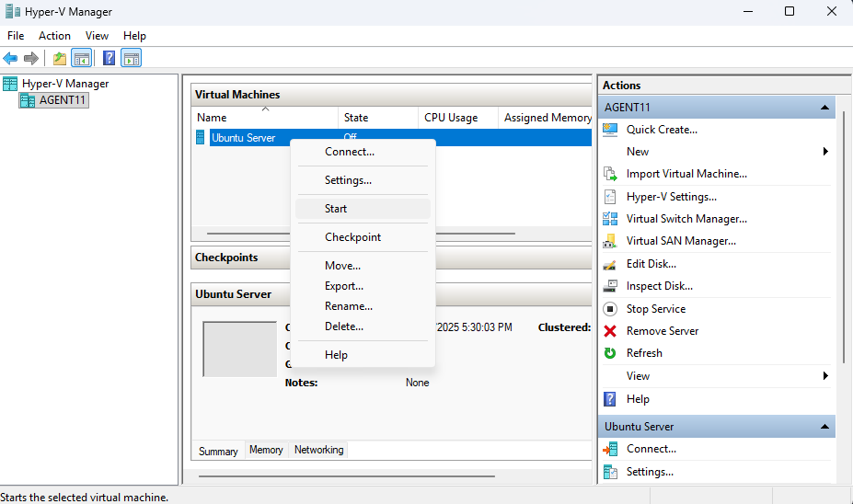Choose Start from the context menu
Screen dimensions: 853x504
336,209
